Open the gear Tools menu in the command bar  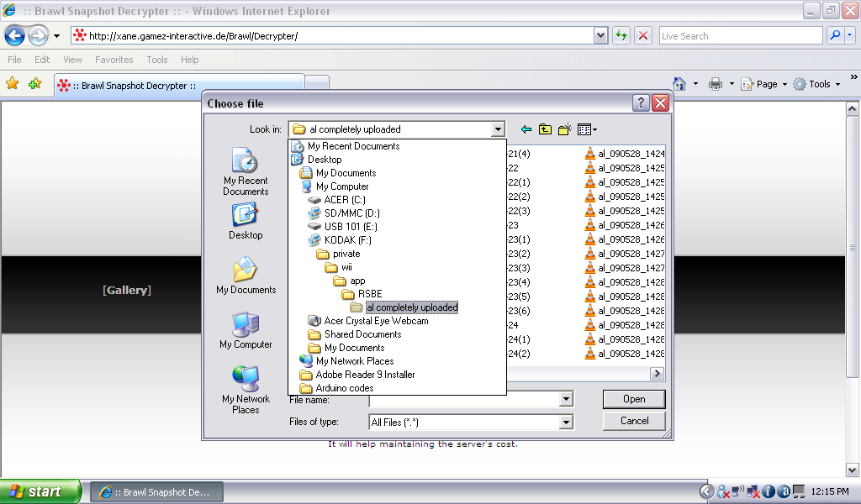816,84
